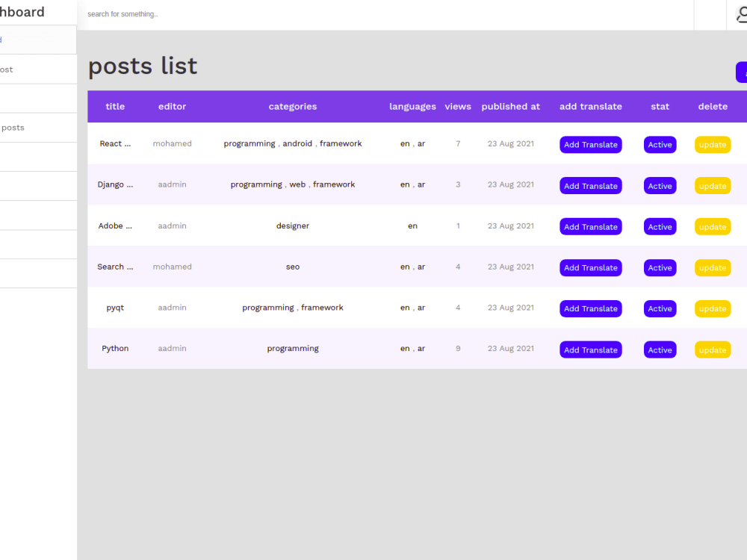Select the 'Search ...' post title
Screen dimensions: 747x560
(x=115, y=267)
